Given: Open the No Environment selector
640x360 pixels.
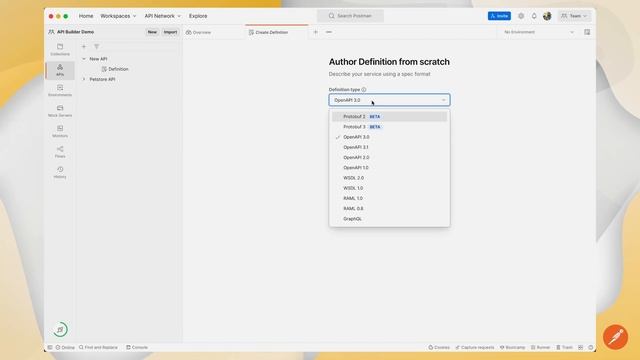Looking at the screenshot, I should click(x=539, y=32).
